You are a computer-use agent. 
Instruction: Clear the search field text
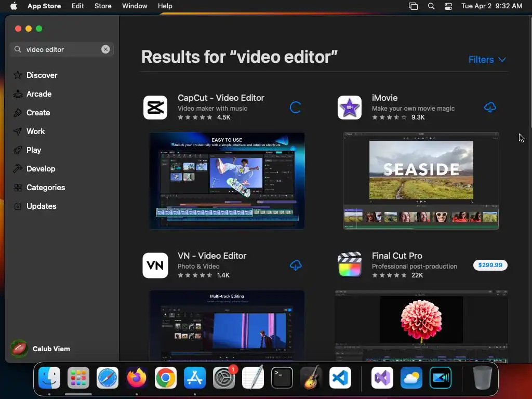click(105, 49)
